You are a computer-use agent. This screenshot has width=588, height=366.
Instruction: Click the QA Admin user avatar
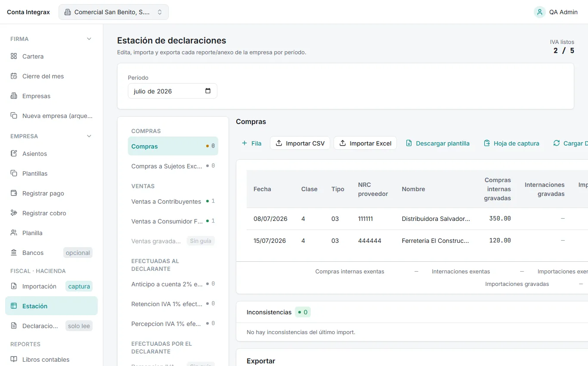click(x=540, y=12)
